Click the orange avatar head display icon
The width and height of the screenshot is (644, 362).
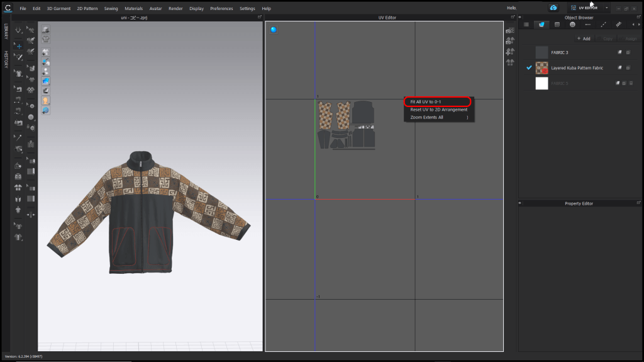tap(45, 100)
